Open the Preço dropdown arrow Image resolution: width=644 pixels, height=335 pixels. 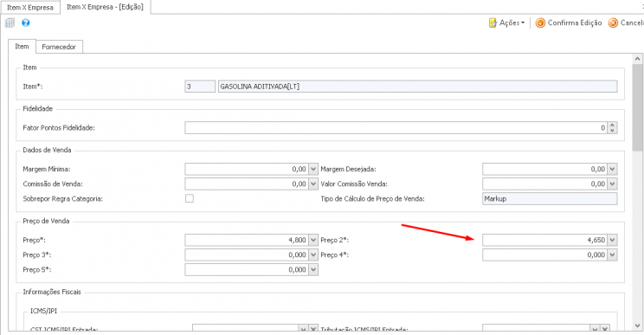tap(313, 240)
